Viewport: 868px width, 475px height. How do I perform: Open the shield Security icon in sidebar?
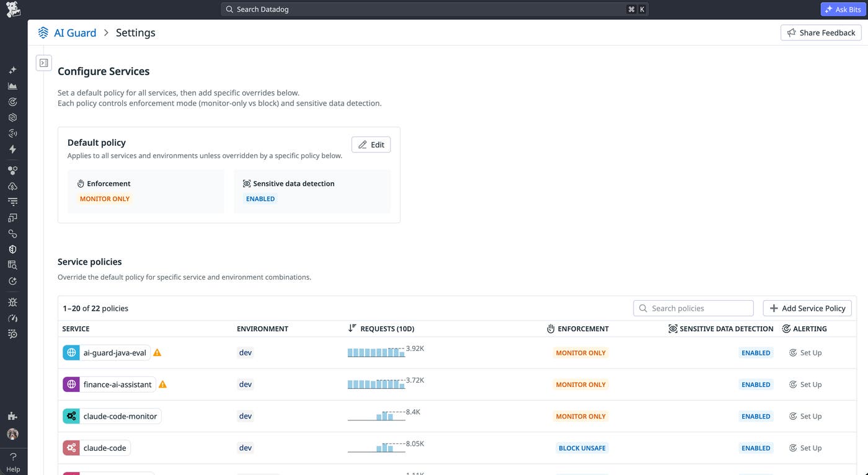(x=12, y=249)
